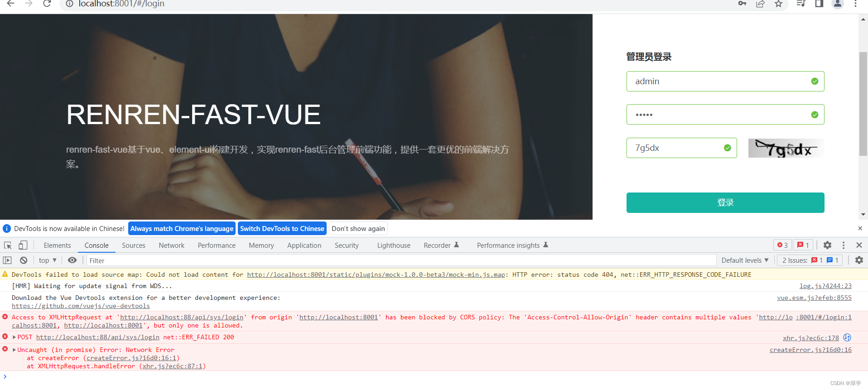Close the DevTools panel
The height and width of the screenshot is (390, 868).
tap(859, 245)
